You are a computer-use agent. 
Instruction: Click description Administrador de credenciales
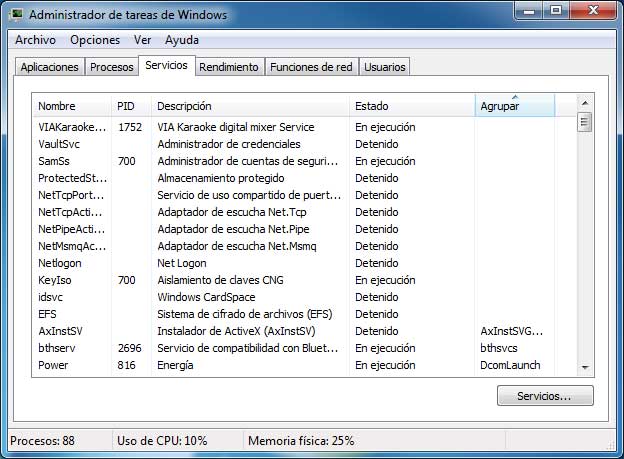coord(229,144)
